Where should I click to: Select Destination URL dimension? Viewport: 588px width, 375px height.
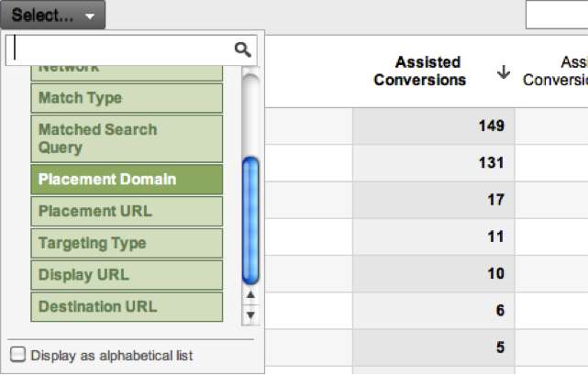[127, 307]
